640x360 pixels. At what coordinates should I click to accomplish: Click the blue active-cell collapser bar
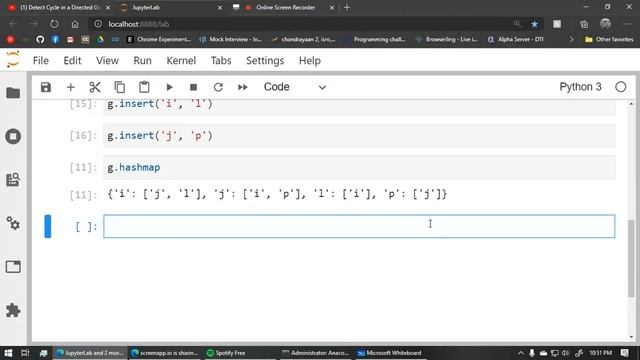tap(48, 226)
